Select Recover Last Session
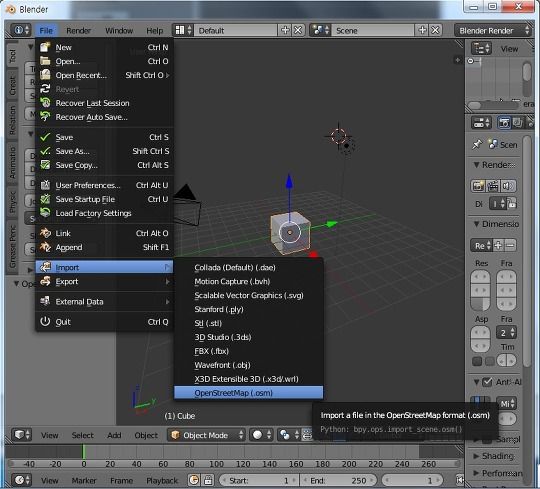 tap(104, 103)
